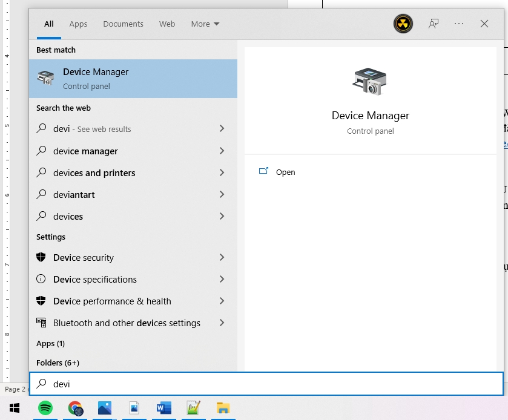Image resolution: width=508 pixels, height=420 pixels.
Task: Click the user account avatar icon
Action: pyautogui.click(x=403, y=24)
